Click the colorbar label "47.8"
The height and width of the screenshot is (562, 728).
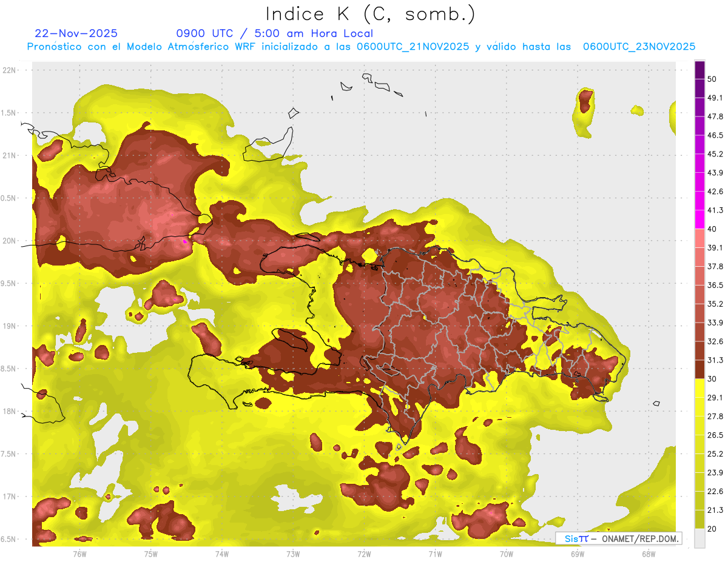(715, 116)
